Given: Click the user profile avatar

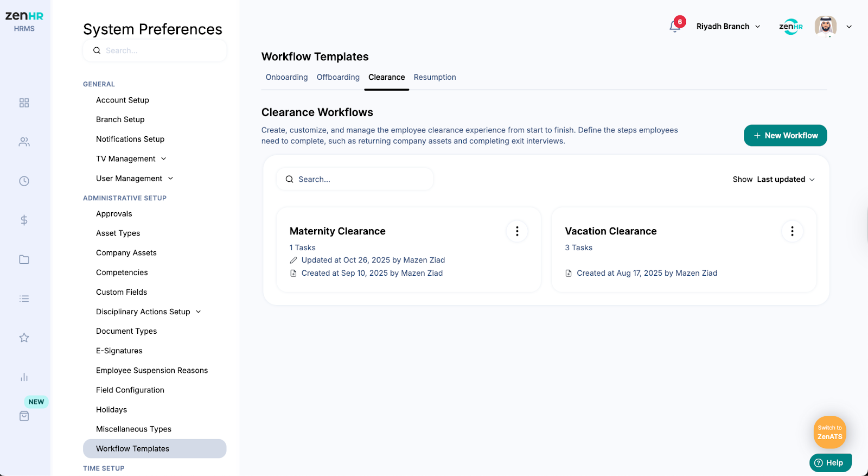Looking at the screenshot, I should tap(825, 26).
